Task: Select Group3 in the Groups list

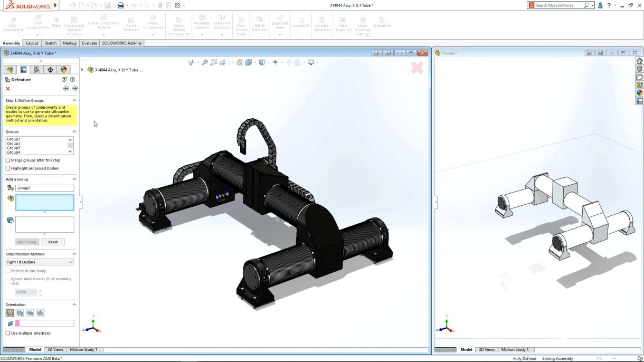Action: point(14,148)
